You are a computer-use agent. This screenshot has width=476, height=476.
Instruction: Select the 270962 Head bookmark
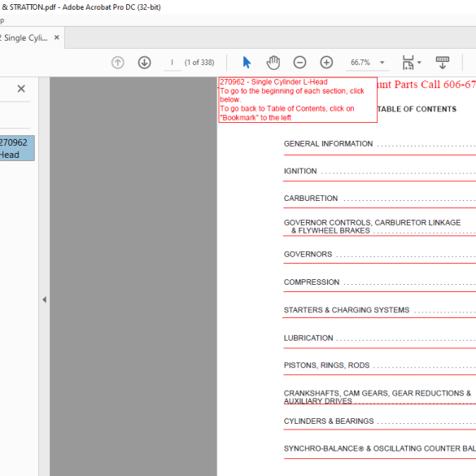17,148
